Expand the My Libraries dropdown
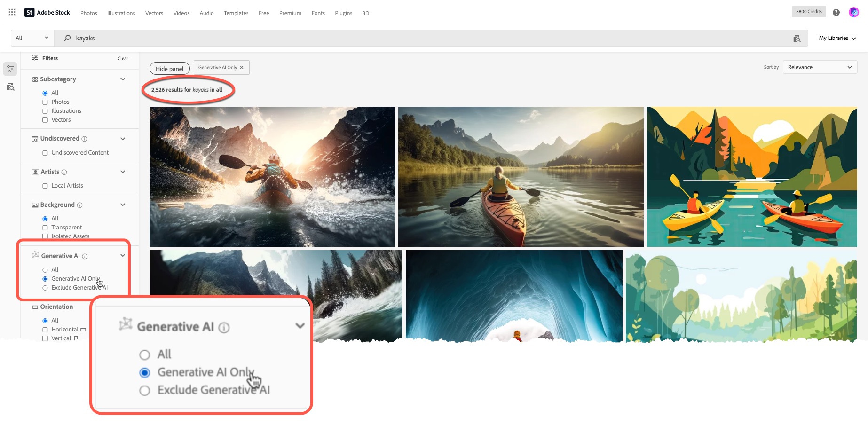The image size is (868, 425). coord(837,39)
